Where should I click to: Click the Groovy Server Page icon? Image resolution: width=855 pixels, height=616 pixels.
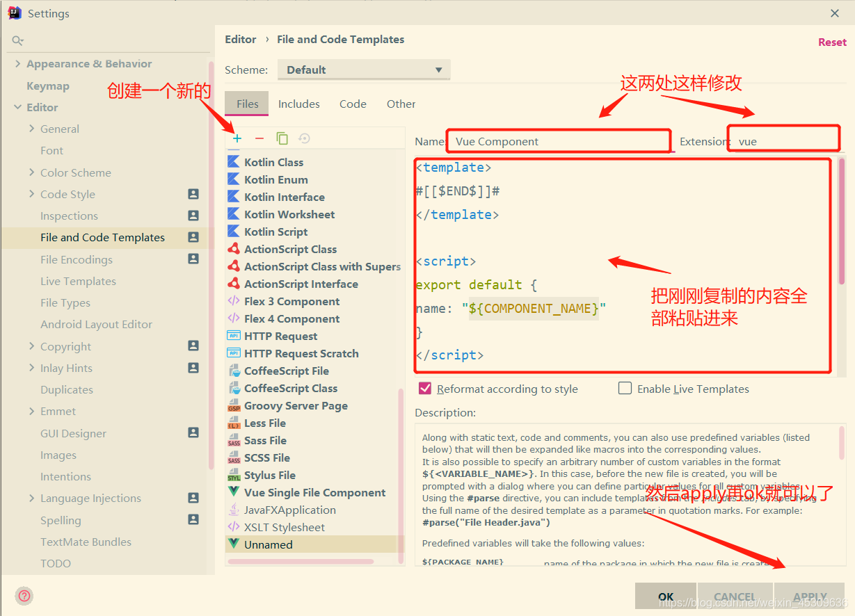pos(234,405)
